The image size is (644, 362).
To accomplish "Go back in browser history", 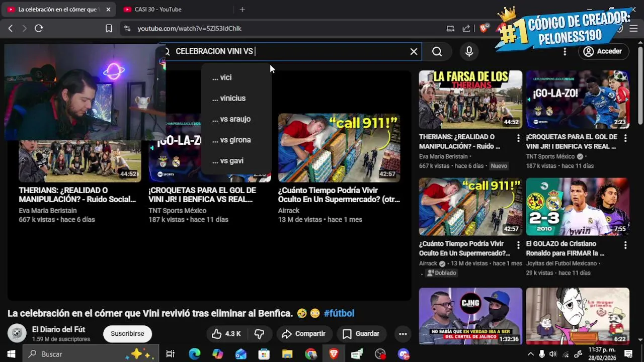I will coord(11,29).
